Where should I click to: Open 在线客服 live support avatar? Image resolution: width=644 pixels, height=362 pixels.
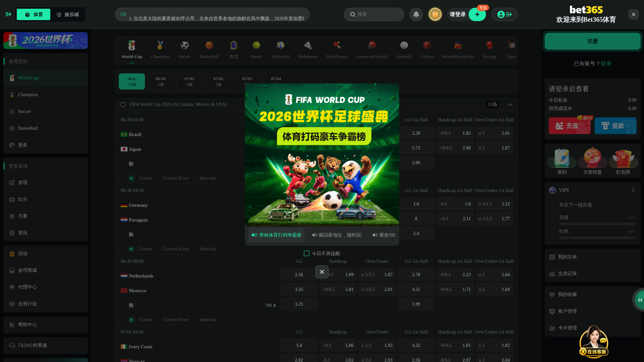(594, 342)
